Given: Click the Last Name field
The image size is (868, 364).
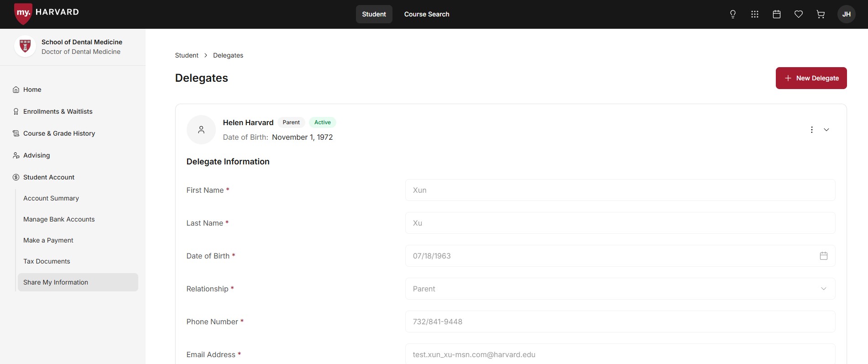Looking at the screenshot, I should (x=620, y=223).
